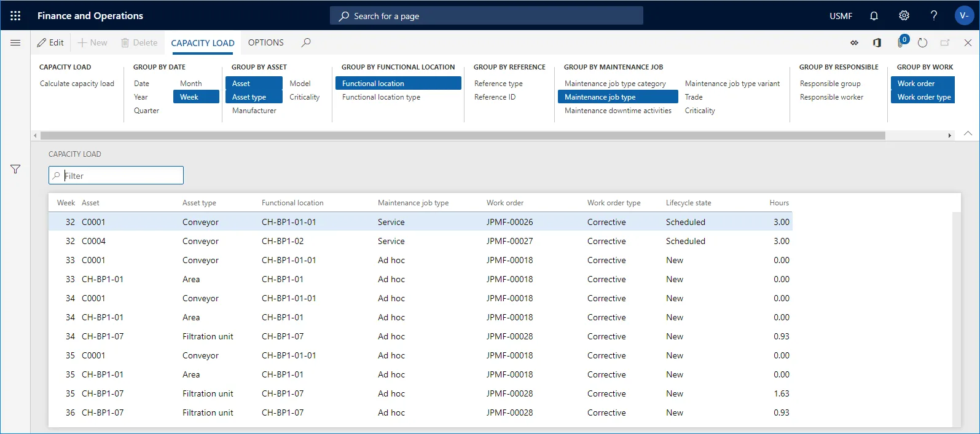This screenshot has height=434, width=980.
Task: Open in Office icon
Action: 877,43
